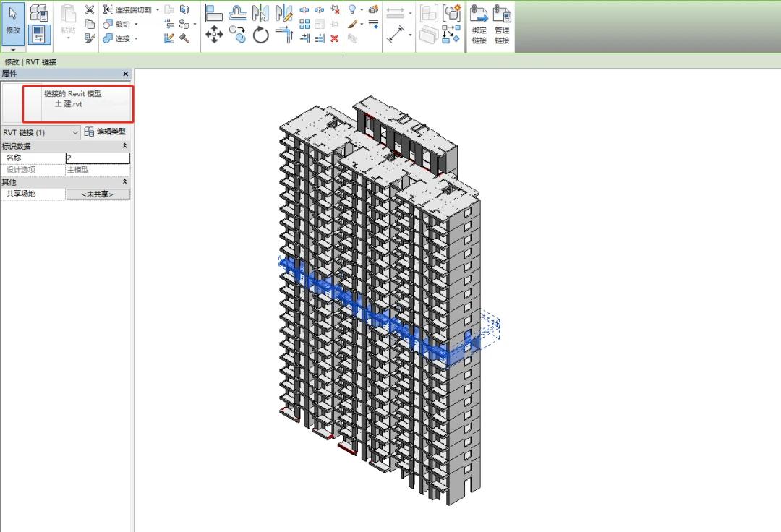Select the Move tool in the Modify panel
Screen dimensions: 781x532
[x=215, y=35]
